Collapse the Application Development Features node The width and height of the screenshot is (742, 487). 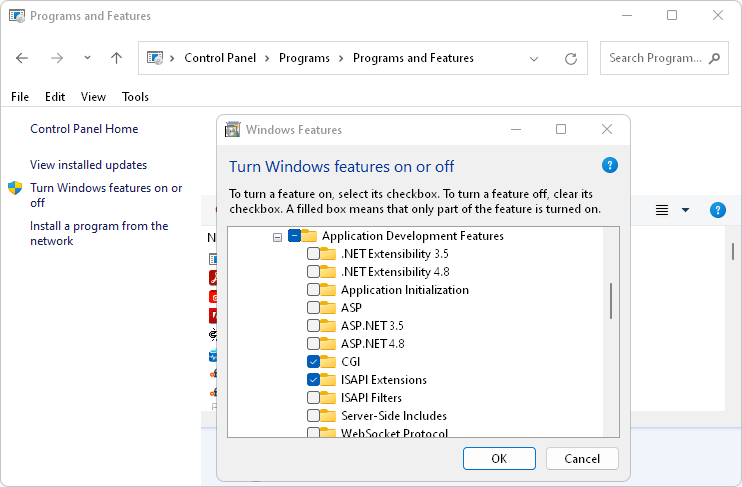tap(277, 236)
